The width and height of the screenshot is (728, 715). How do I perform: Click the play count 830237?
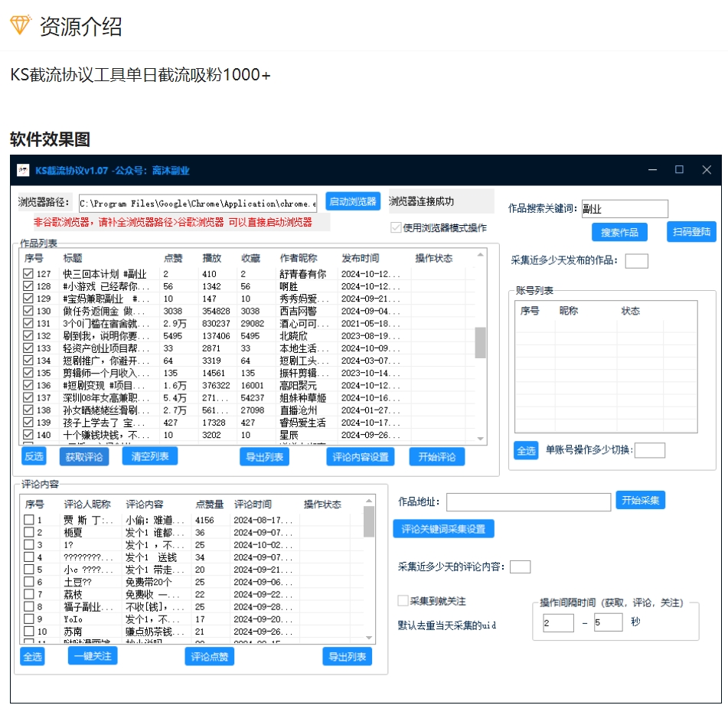pos(216,323)
